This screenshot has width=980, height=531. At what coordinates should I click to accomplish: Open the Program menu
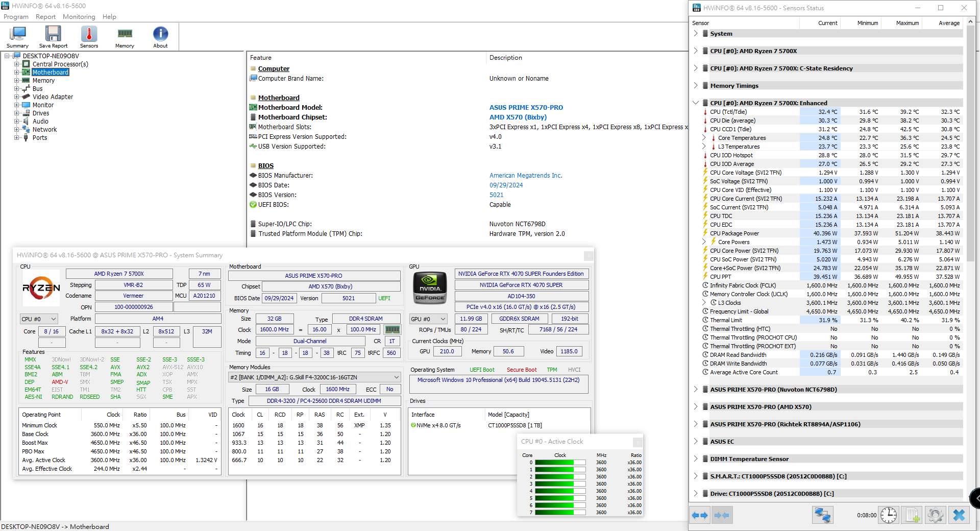click(x=16, y=17)
